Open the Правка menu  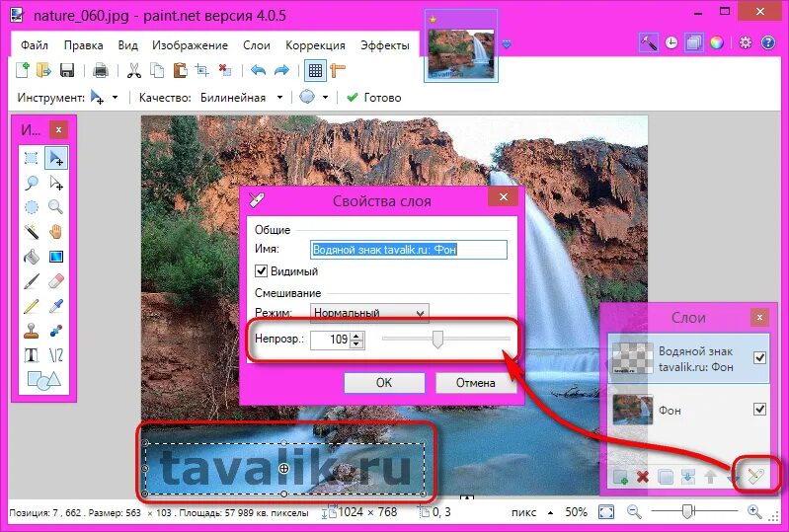[x=84, y=45]
